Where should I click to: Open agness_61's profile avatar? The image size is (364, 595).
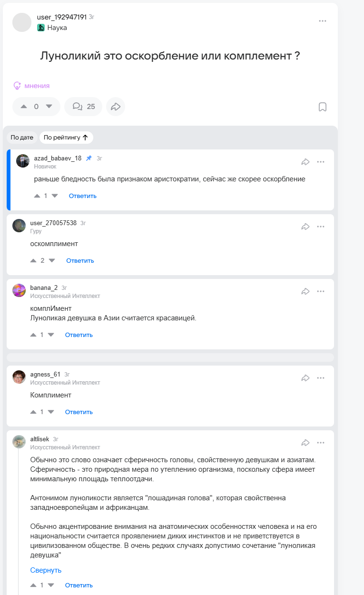[19, 377]
